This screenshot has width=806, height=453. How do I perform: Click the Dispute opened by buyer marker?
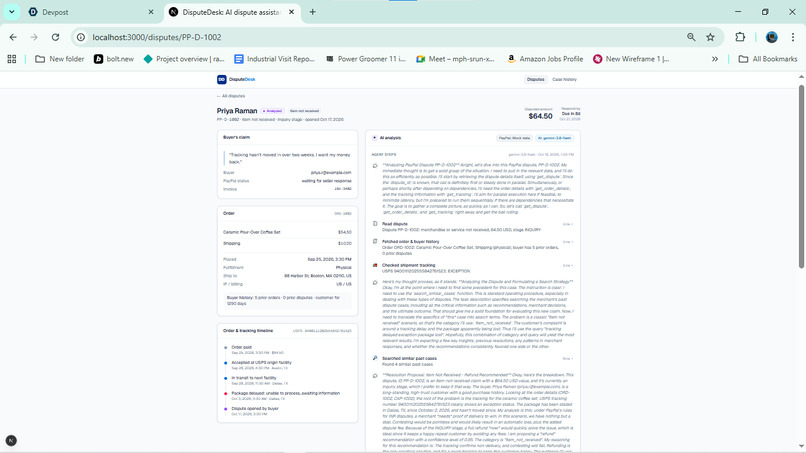click(x=226, y=409)
